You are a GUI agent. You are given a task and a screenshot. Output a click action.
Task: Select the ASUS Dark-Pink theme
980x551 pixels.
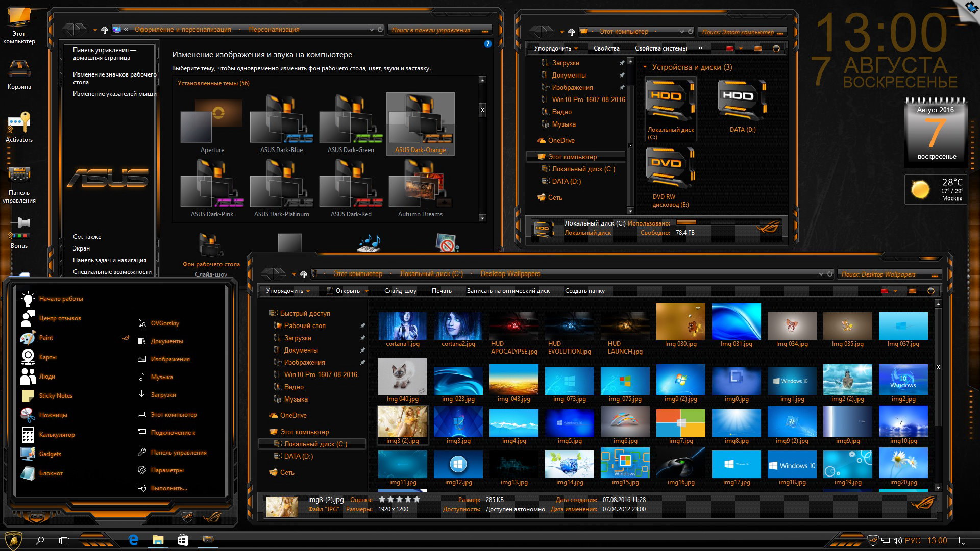(212, 189)
